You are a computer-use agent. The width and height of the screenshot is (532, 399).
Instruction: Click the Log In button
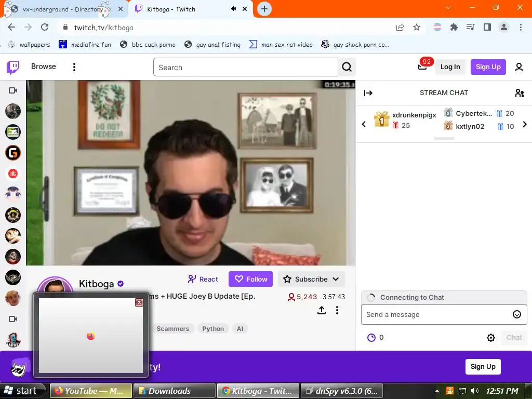(x=450, y=67)
